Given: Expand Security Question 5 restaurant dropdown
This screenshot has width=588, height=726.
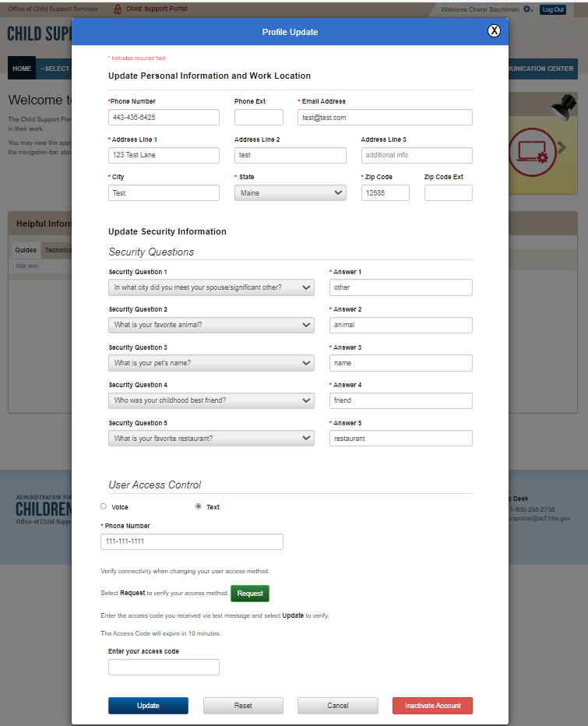Looking at the screenshot, I should tap(211, 439).
